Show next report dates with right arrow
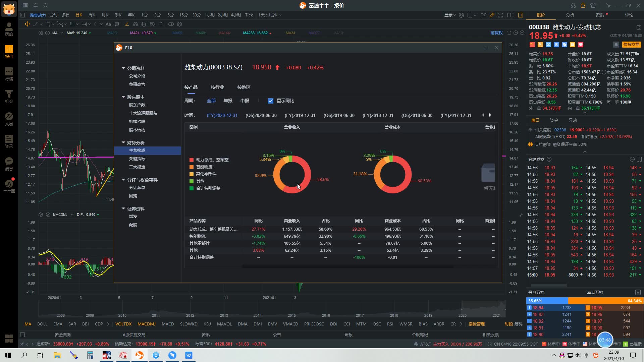The width and height of the screenshot is (644, 362). [490, 115]
